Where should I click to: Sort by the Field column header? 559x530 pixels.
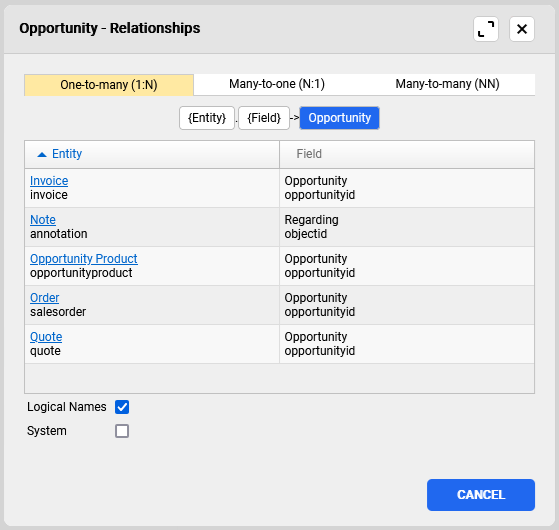coord(407,154)
